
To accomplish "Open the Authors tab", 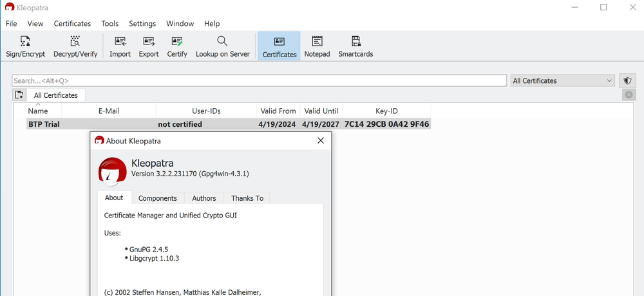I will (x=204, y=198).
